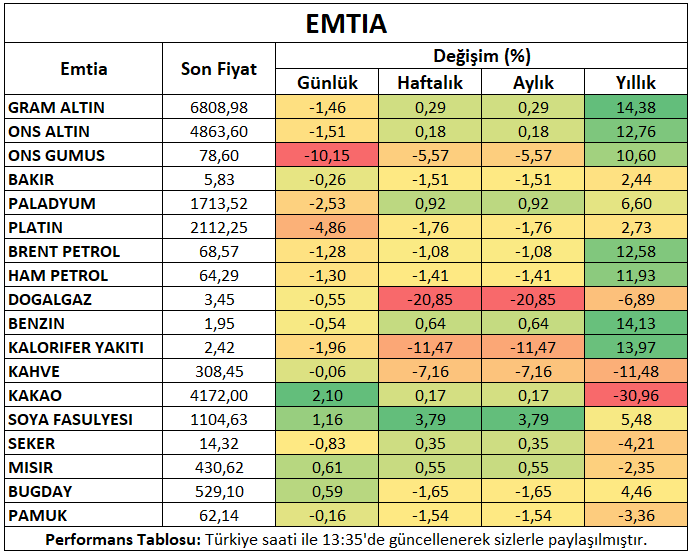Select the Haftalık column header

point(430,83)
